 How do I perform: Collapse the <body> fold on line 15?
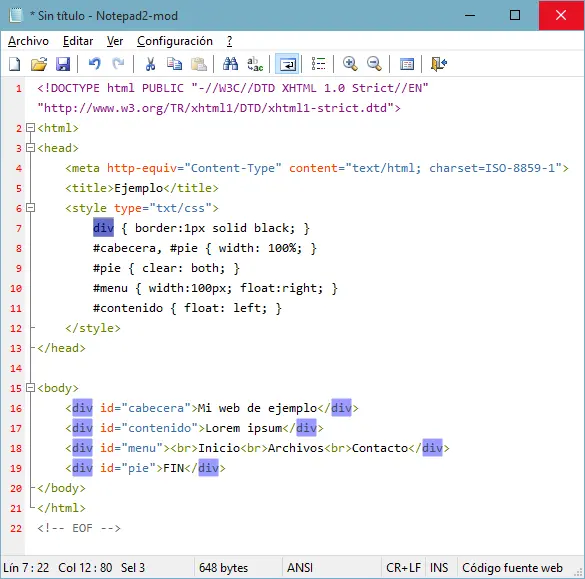click(31, 388)
